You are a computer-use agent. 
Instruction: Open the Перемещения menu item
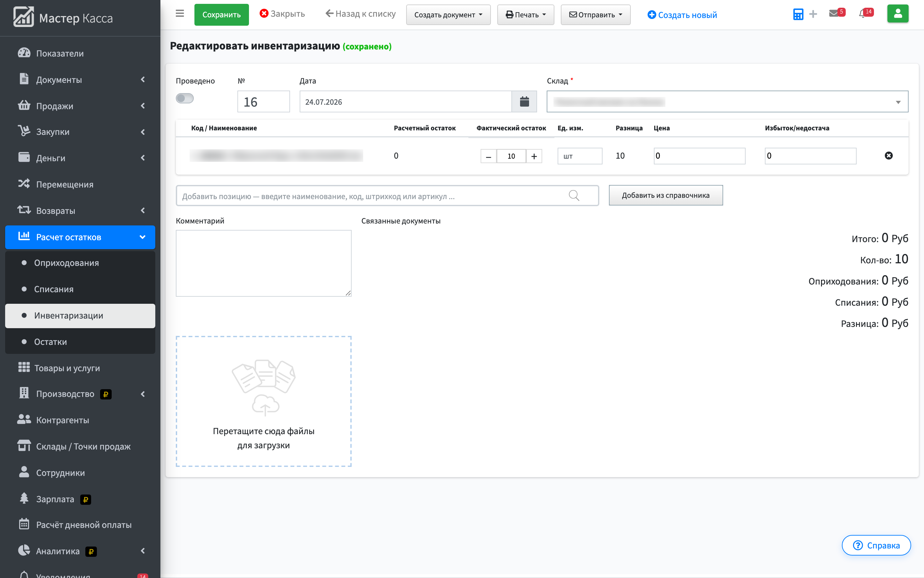pyautogui.click(x=80, y=184)
